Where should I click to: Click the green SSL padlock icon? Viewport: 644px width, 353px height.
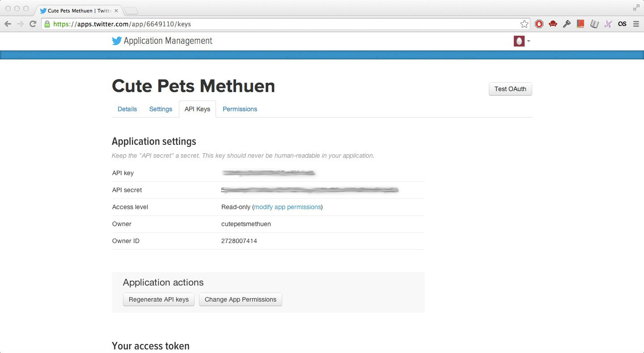(47, 24)
